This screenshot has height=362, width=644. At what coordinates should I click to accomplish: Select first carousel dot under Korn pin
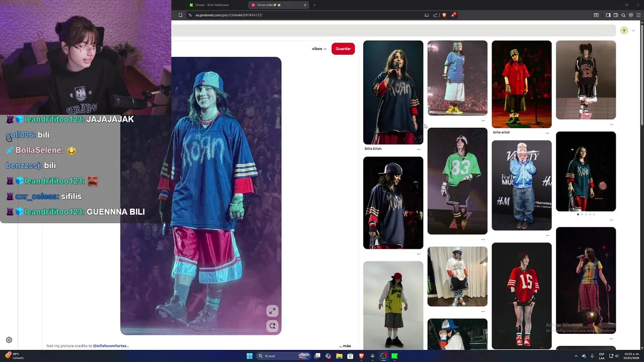pos(578,215)
